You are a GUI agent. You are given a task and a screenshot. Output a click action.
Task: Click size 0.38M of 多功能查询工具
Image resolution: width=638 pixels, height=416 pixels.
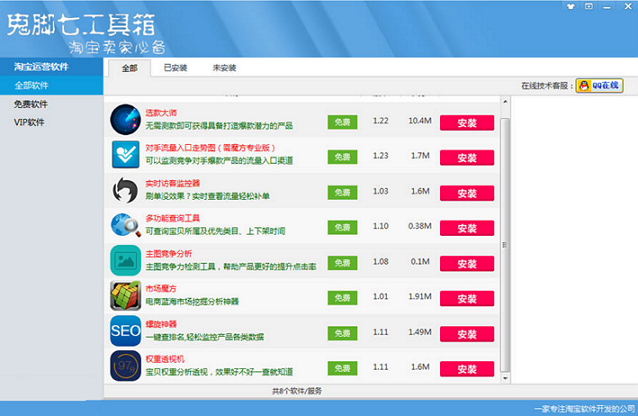tap(420, 226)
